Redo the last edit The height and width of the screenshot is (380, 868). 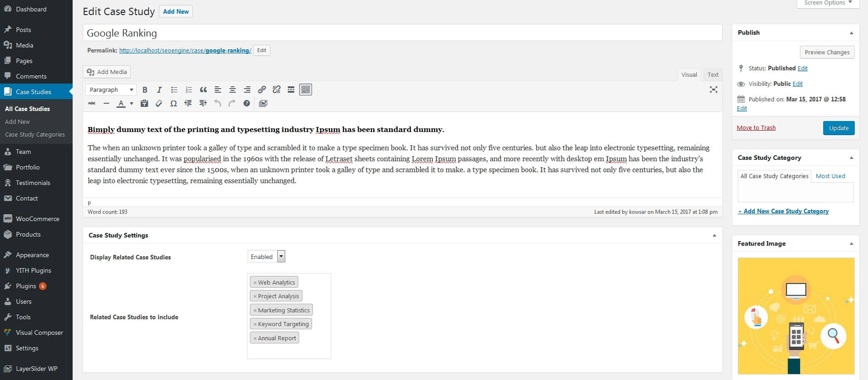[232, 104]
